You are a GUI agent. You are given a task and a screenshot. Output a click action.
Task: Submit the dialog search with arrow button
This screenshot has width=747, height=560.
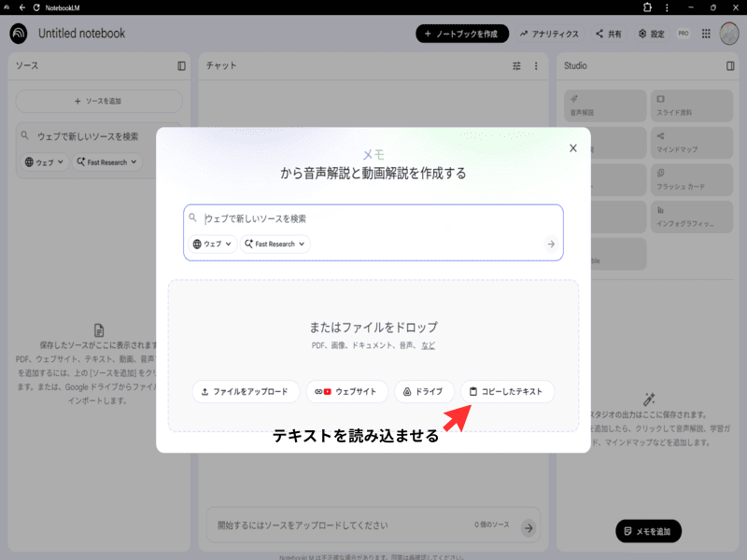click(x=551, y=244)
